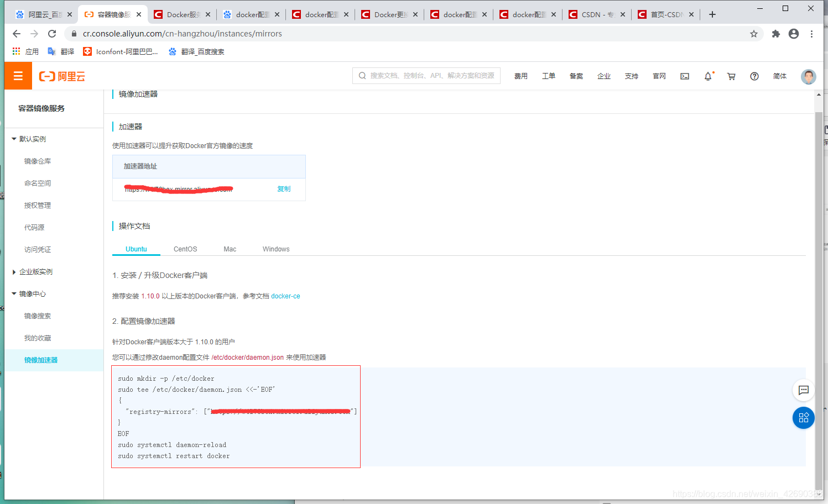
Task: Open 命名空间 in the sidebar
Action: (x=38, y=183)
